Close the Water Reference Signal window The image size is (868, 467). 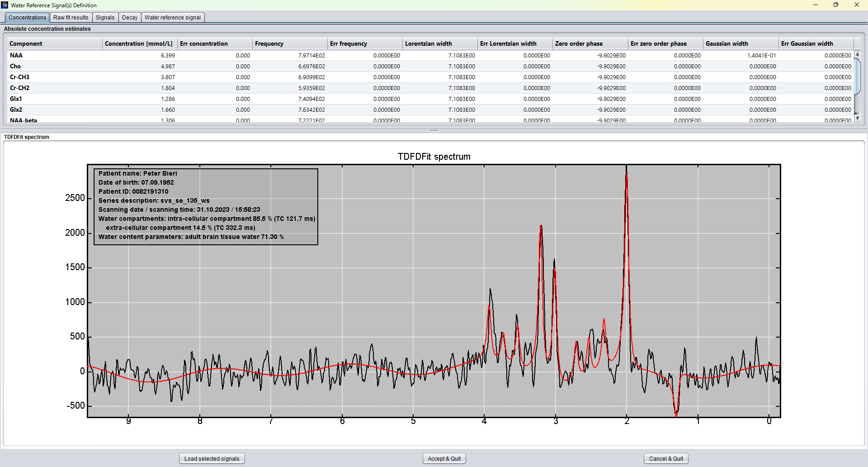pos(857,5)
